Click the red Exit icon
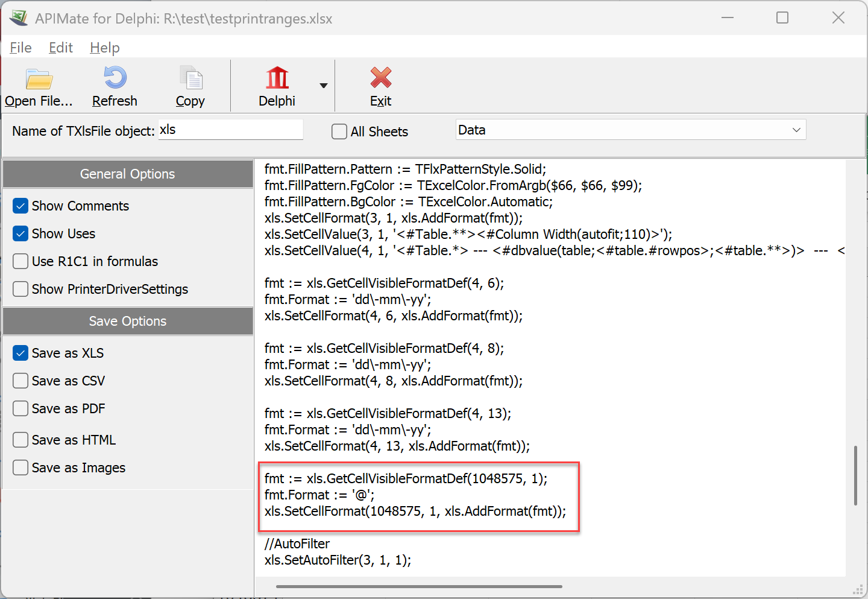The image size is (868, 599). click(x=380, y=78)
